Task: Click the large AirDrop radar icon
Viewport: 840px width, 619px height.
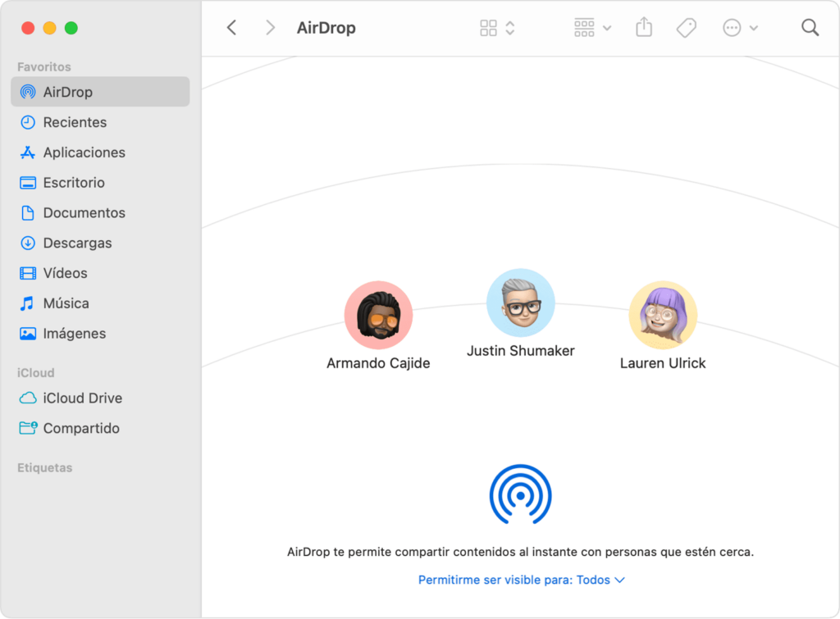Action: [520, 495]
